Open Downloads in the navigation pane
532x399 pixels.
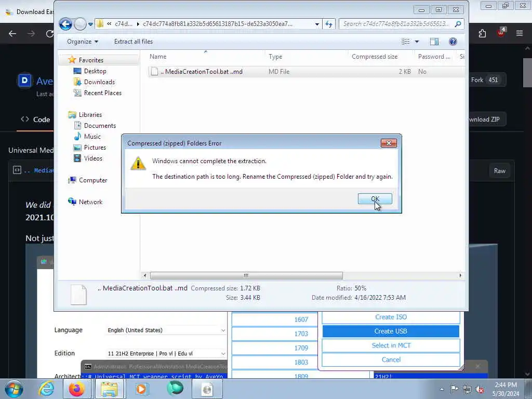pos(99,82)
